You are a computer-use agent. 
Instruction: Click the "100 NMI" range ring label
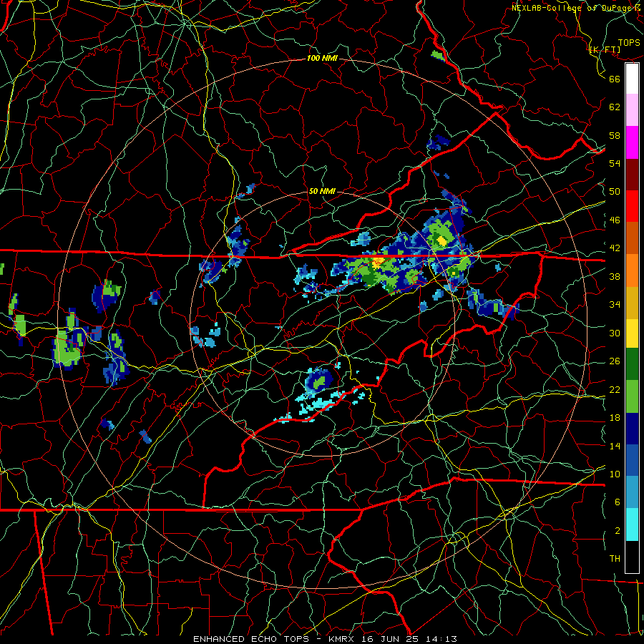click(x=322, y=59)
